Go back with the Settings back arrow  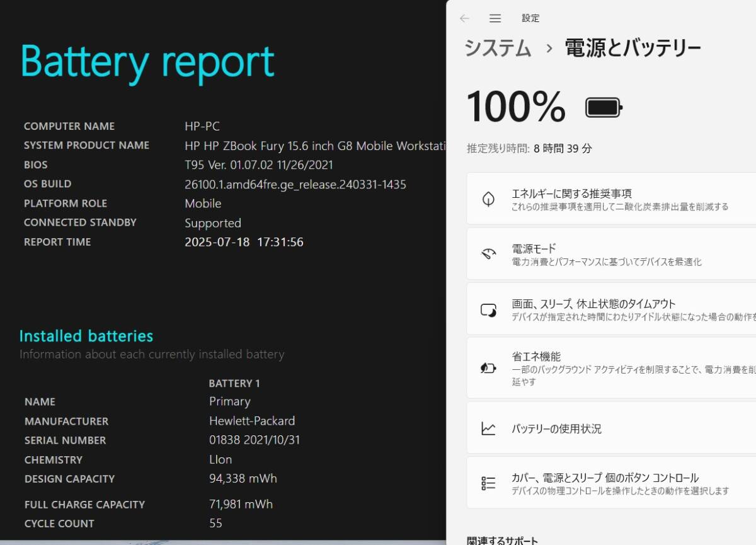pyautogui.click(x=464, y=18)
